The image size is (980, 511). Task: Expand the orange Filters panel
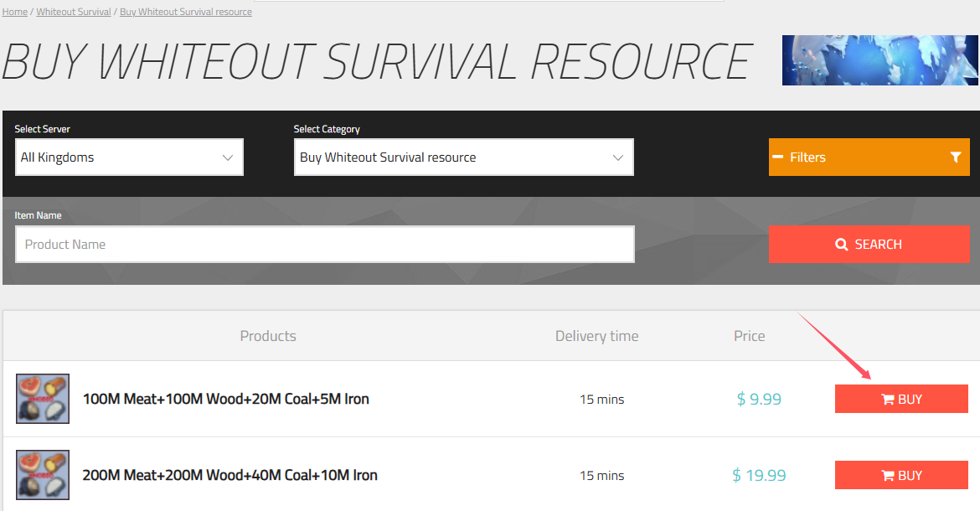tap(869, 157)
